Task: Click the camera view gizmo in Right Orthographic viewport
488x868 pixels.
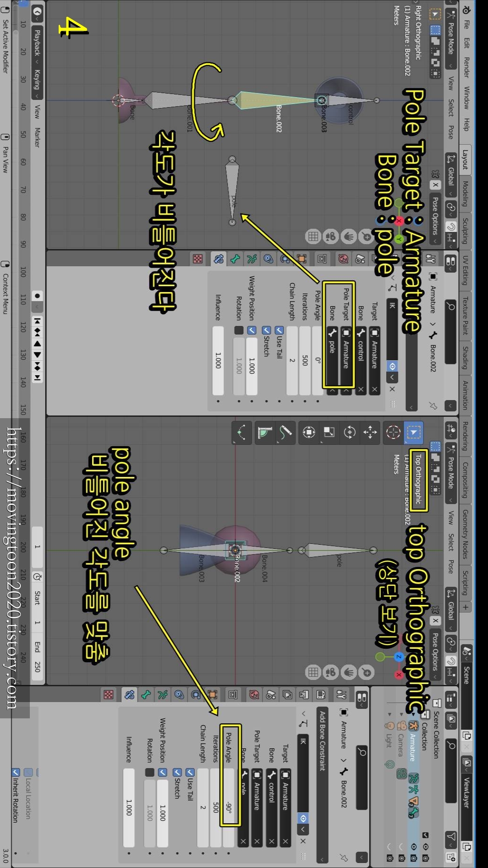Action: [x=331, y=236]
